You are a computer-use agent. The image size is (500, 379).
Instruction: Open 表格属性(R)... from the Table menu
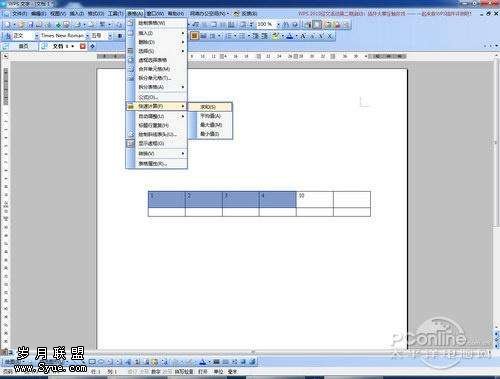156,164
